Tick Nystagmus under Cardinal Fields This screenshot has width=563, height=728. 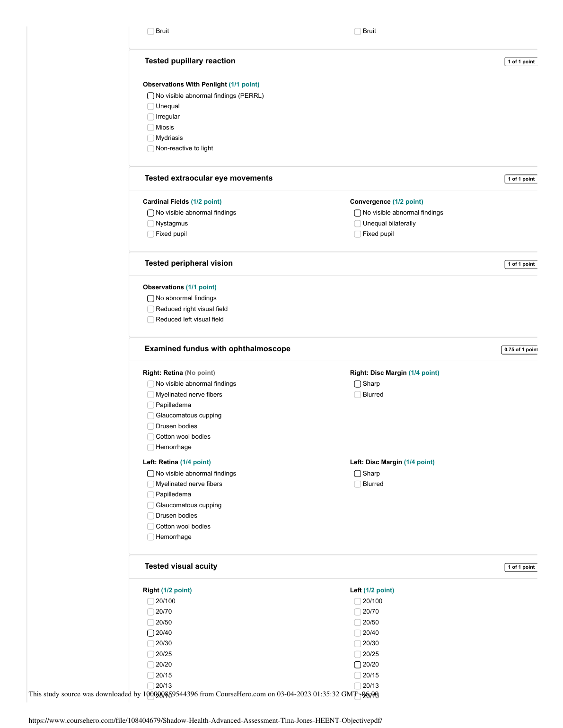tap(150, 224)
